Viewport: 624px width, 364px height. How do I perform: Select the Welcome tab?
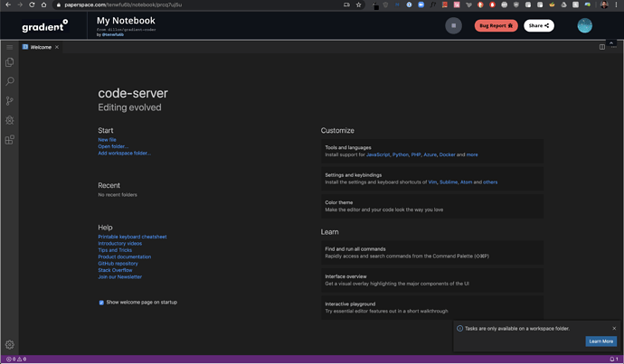point(41,47)
